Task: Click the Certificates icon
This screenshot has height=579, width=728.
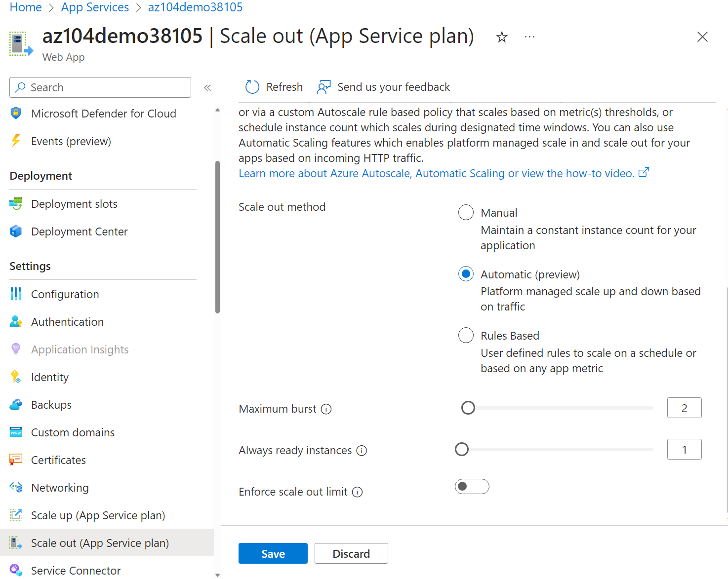Action: [16, 460]
